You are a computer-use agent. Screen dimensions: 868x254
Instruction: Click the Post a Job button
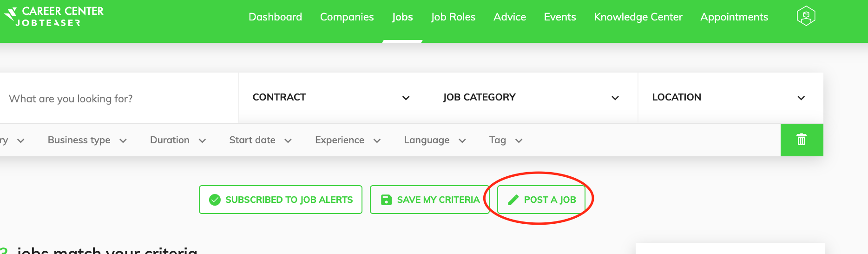coord(541,200)
